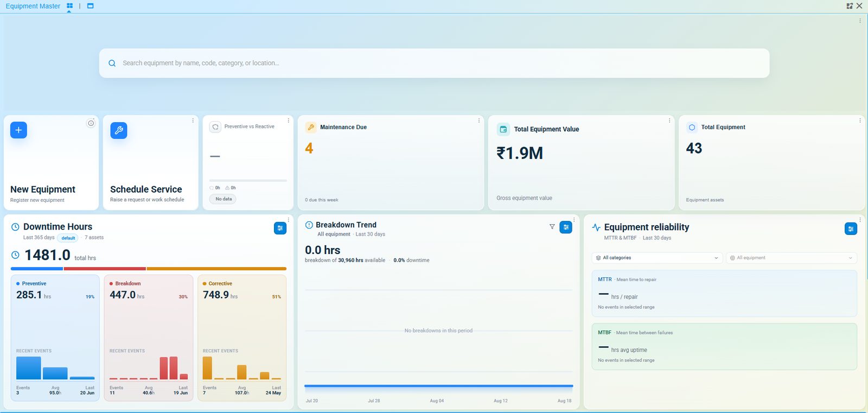Click the blue wrench Schedule Service icon
Image resolution: width=868 pixels, height=413 pixels.
click(x=119, y=130)
